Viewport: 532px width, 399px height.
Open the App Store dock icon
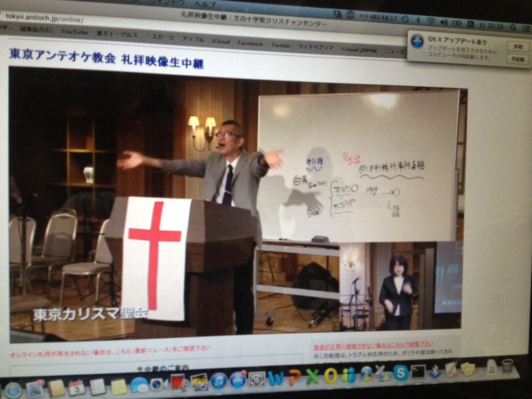click(x=238, y=379)
